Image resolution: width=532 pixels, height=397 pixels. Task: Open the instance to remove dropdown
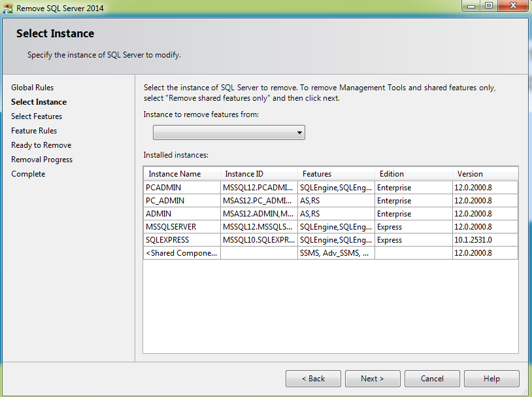coord(229,132)
